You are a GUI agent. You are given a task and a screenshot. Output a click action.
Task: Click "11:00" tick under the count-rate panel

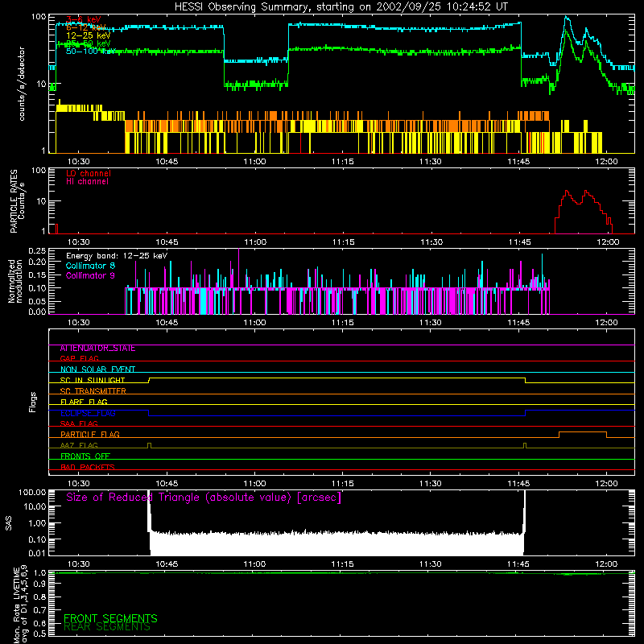(254, 162)
